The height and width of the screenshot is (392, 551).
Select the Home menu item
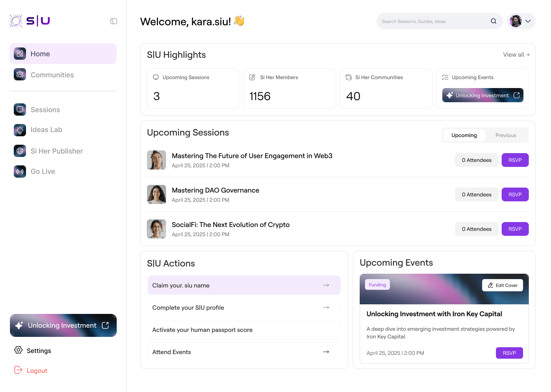pyautogui.click(x=63, y=54)
